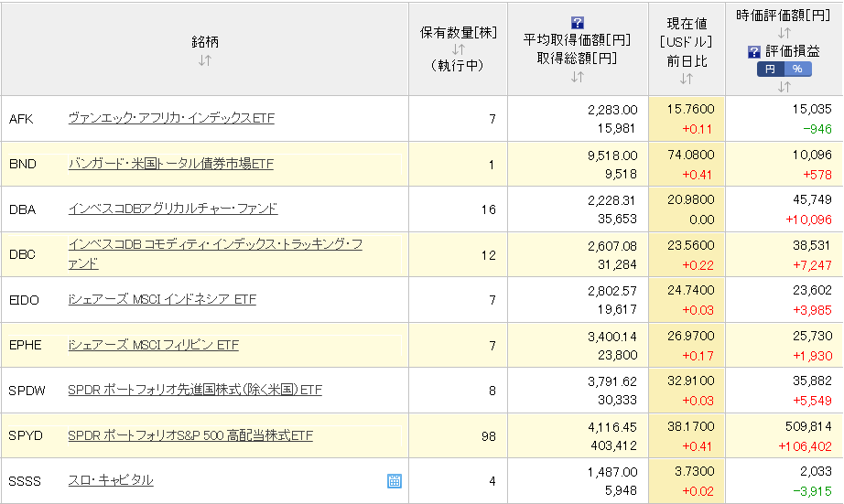
Task: Open iシェアーズ MSCI インドネシア ETF link
Action: (x=162, y=299)
